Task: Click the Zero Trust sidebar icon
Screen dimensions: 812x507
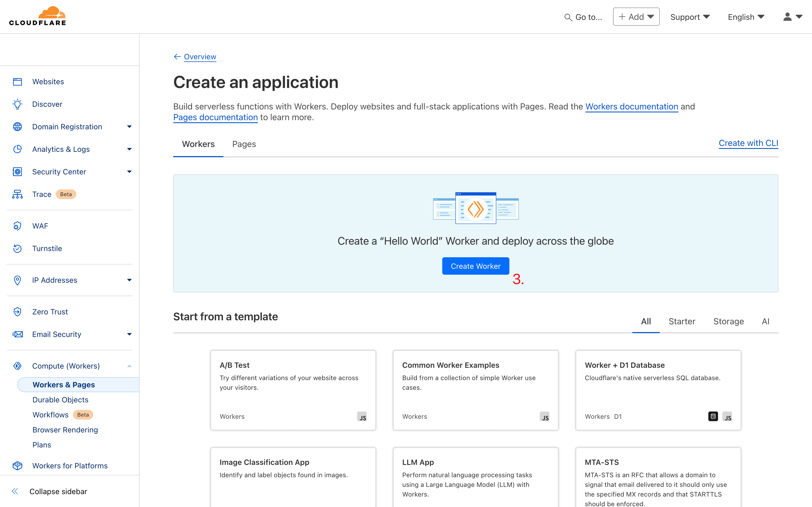Action: click(x=17, y=311)
